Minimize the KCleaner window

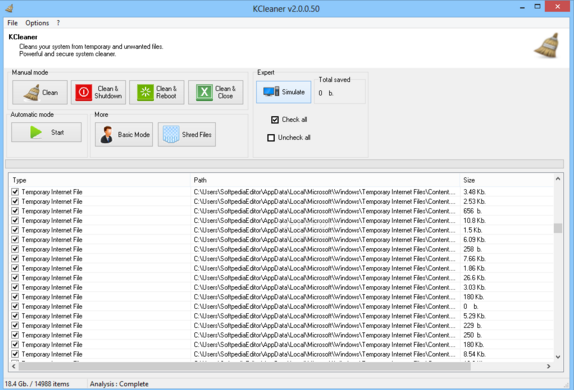point(522,7)
